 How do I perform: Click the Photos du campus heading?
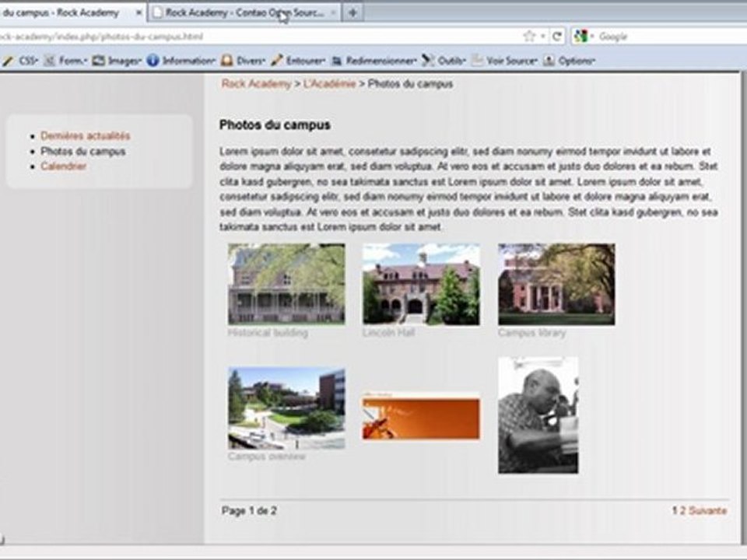(275, 125)
